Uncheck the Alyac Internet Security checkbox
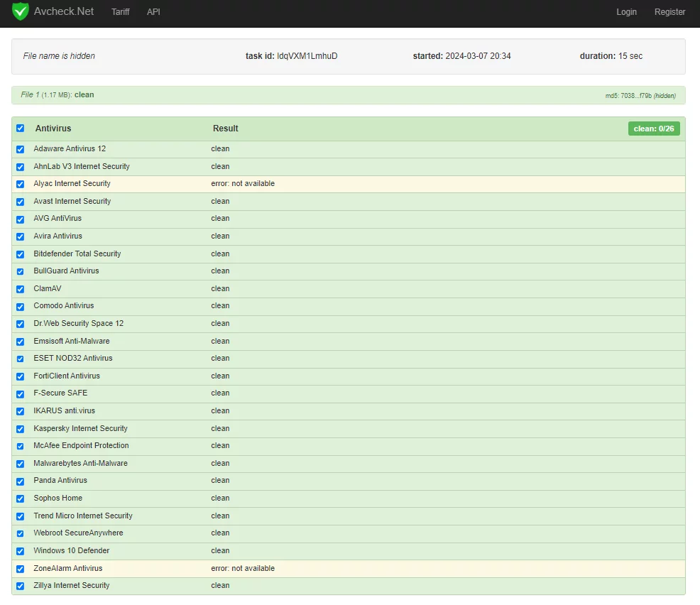 [20, 184]
